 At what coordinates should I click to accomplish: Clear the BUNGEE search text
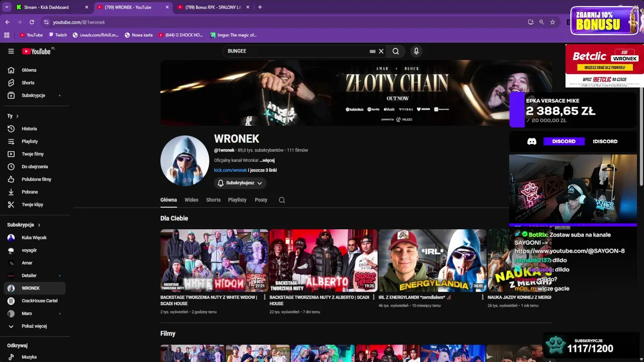[381, 51]
